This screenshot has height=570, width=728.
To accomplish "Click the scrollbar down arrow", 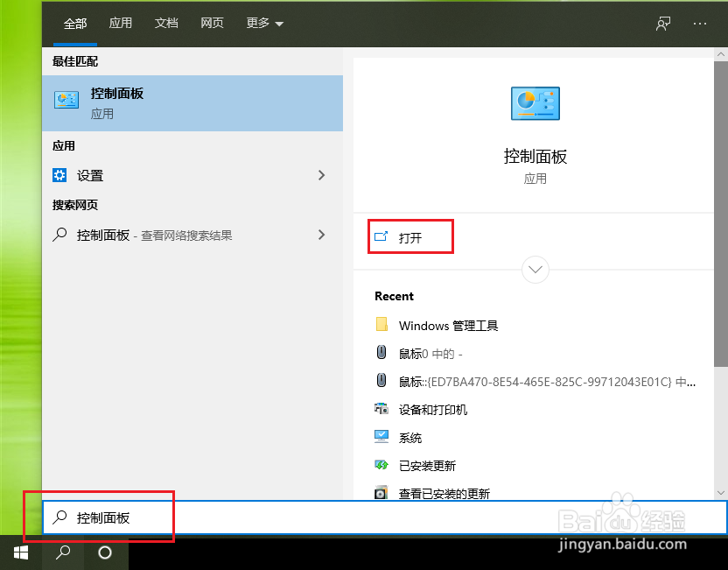I will point(721,492).
